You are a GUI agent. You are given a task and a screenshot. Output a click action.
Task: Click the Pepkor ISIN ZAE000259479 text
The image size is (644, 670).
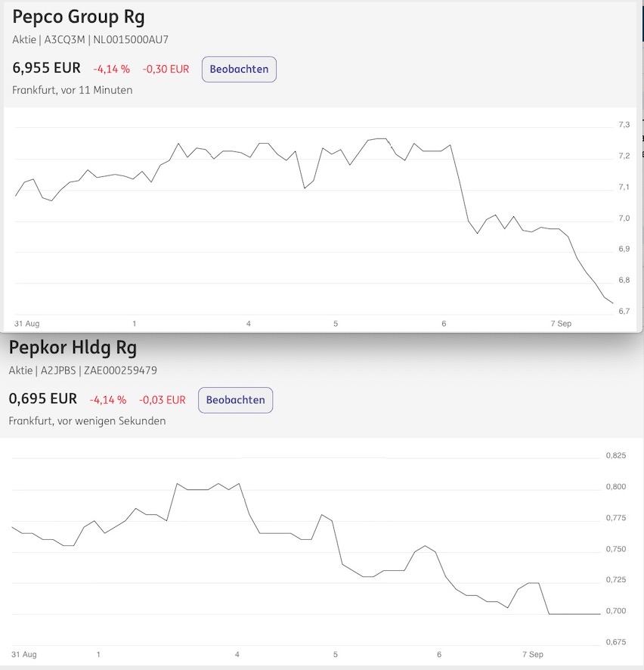click(x=122, y=370)
